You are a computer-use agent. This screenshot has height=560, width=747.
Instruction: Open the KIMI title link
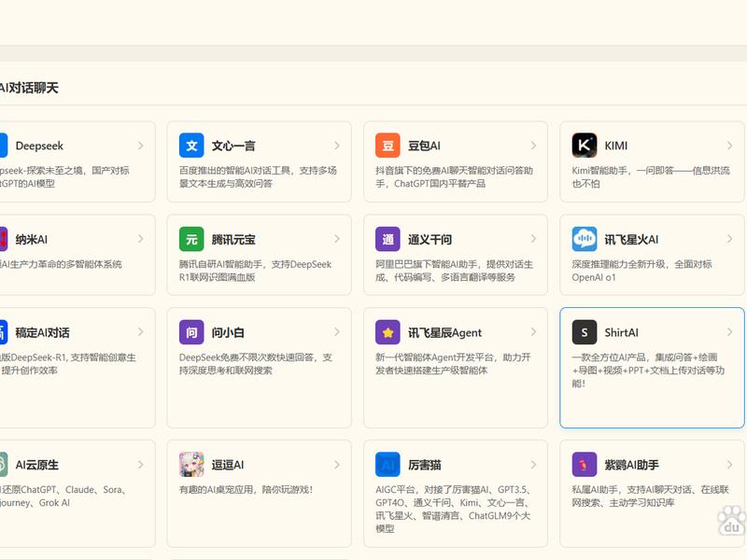click(616, 146)
